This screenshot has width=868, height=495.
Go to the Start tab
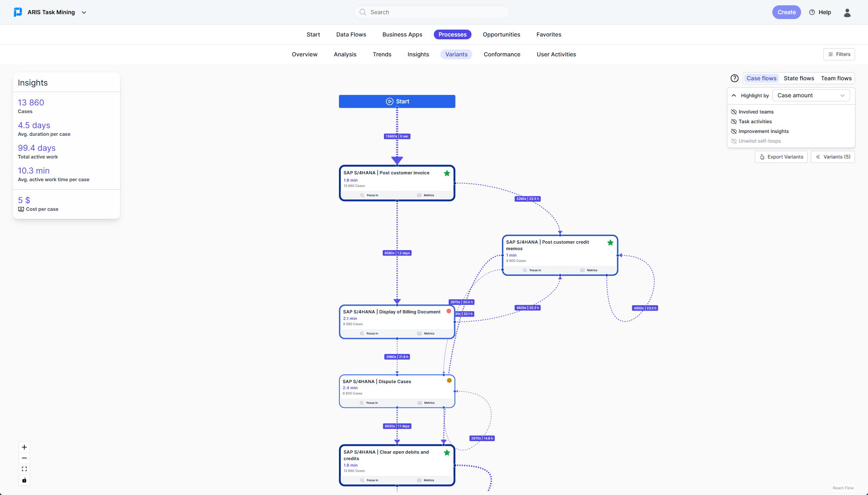click(313, 34)
